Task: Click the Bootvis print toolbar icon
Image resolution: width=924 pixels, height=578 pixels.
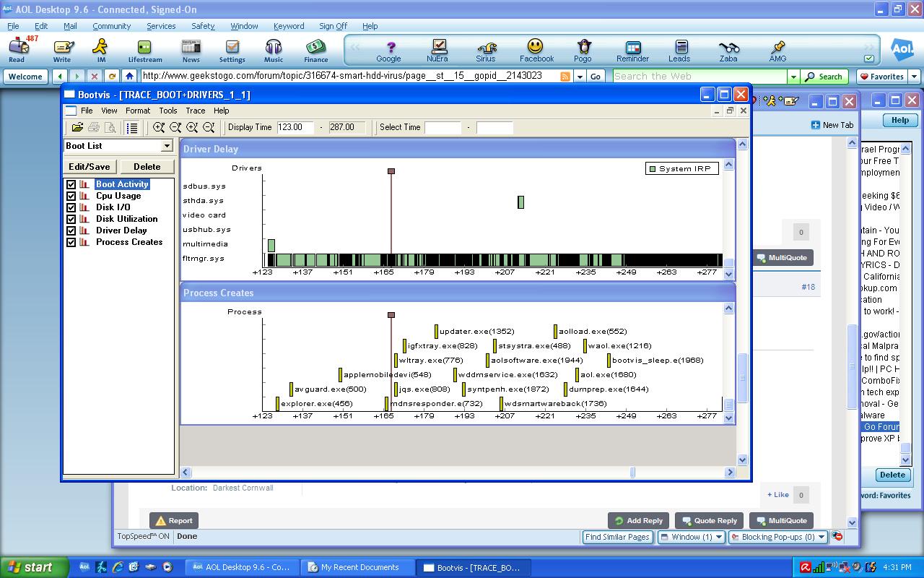Action: [94, 127]
